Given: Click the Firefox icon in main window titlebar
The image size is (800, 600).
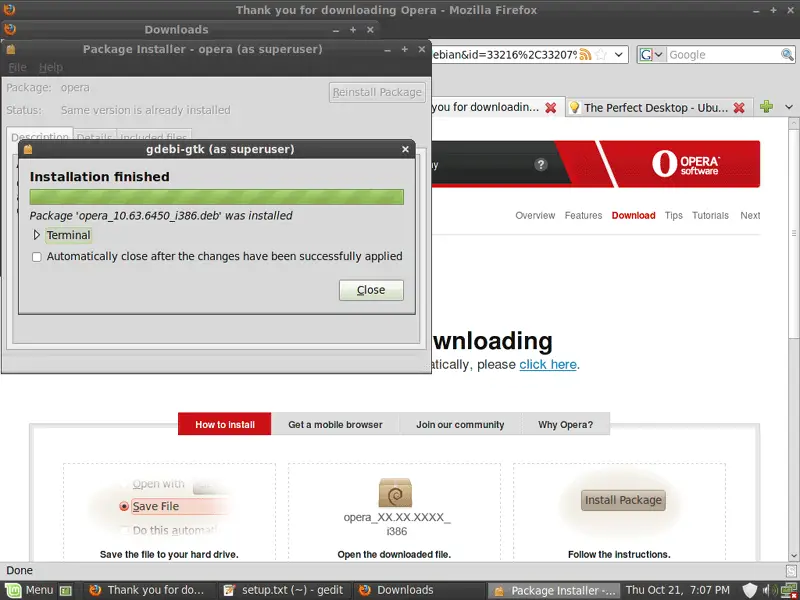Looking at the screenshot, I should click(9, 10).
